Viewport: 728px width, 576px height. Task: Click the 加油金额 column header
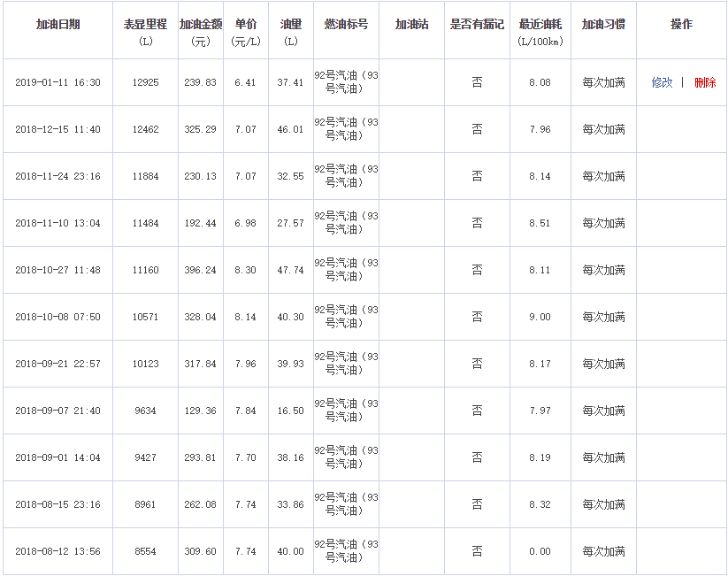201,24
